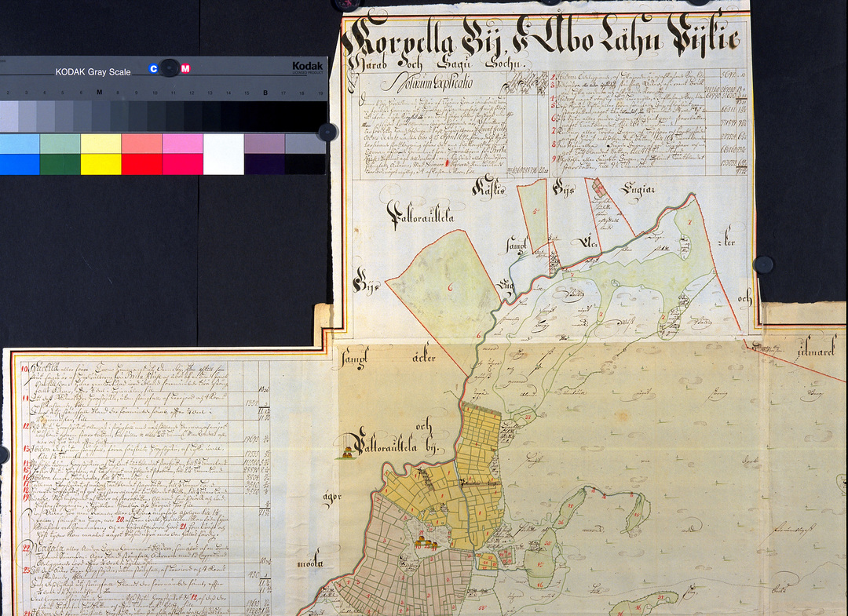Image resolution: width=848 pixels, height=616 pixels.
Task: Select the dark green color patch
Action: [60, 164]
